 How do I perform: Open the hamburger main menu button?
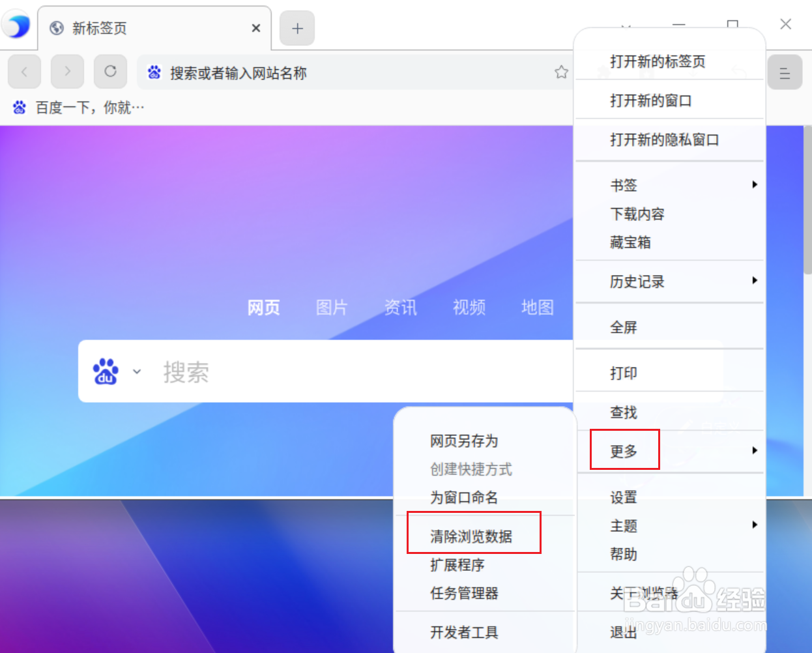(785, 72)
